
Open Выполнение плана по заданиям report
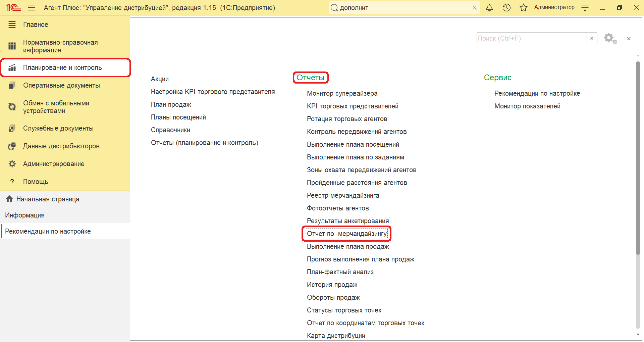click(355, 157)
